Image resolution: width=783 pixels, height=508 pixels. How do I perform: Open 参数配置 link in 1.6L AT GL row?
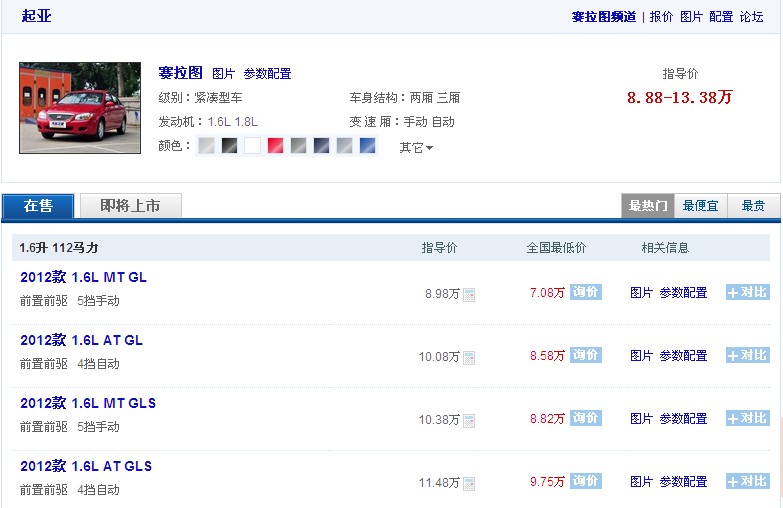pyautogui.click(x=683, y=356)
